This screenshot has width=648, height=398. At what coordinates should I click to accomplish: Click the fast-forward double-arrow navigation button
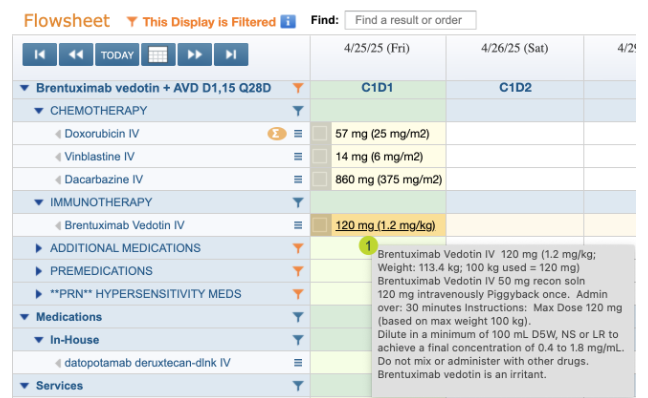click(x=194, y=55)
